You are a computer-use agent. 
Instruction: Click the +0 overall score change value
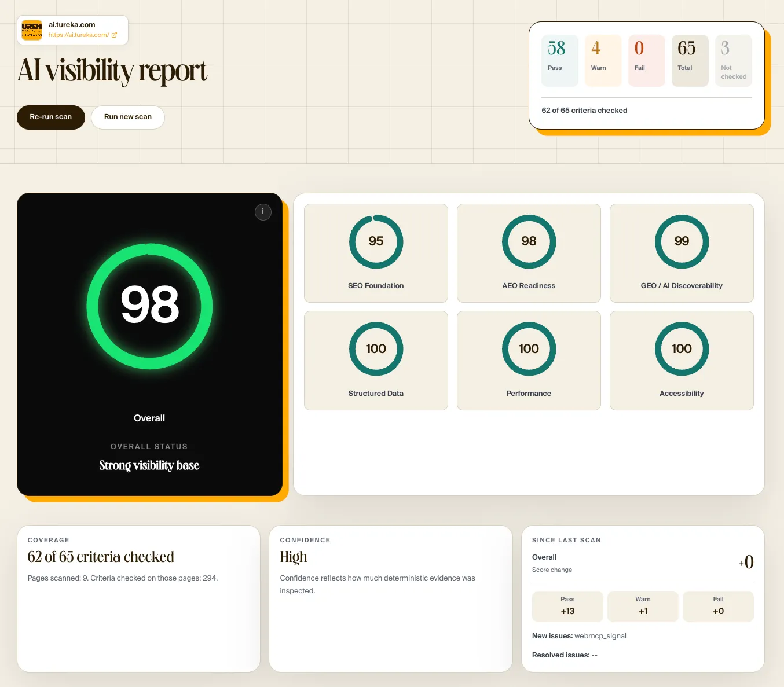tap(746, 562)
